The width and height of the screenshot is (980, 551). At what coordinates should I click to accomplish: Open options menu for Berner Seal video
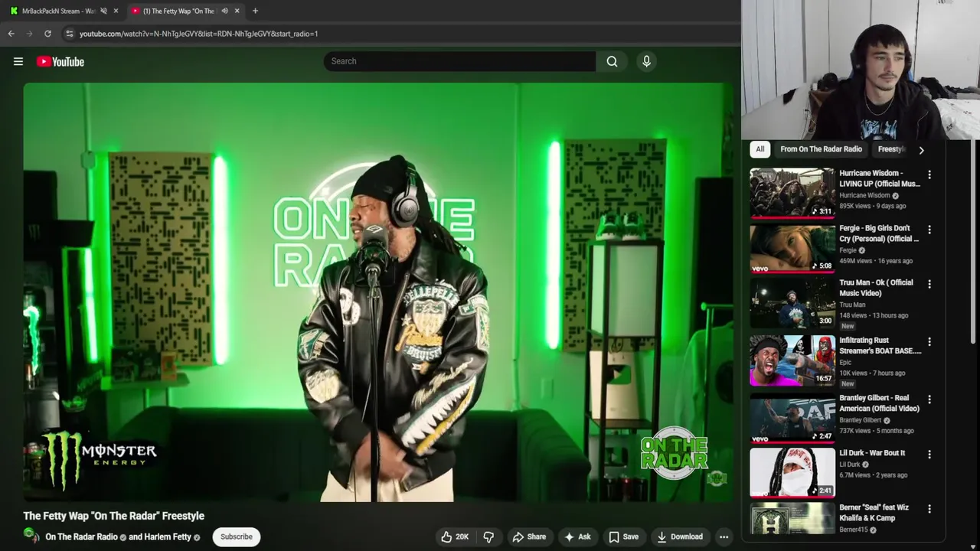929,509
